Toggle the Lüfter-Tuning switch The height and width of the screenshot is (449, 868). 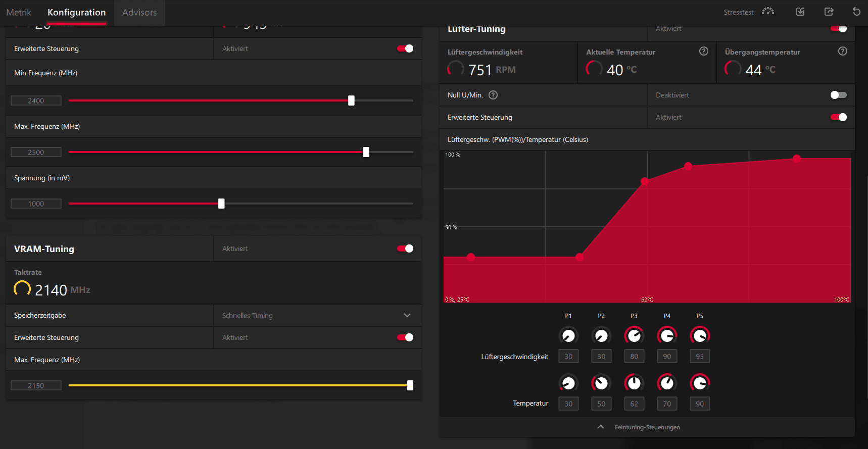[x=839, y=28]
